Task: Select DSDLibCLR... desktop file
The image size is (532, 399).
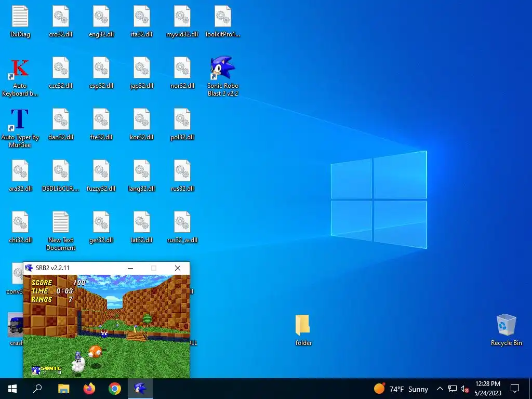Action: click(x=61, y=176)
